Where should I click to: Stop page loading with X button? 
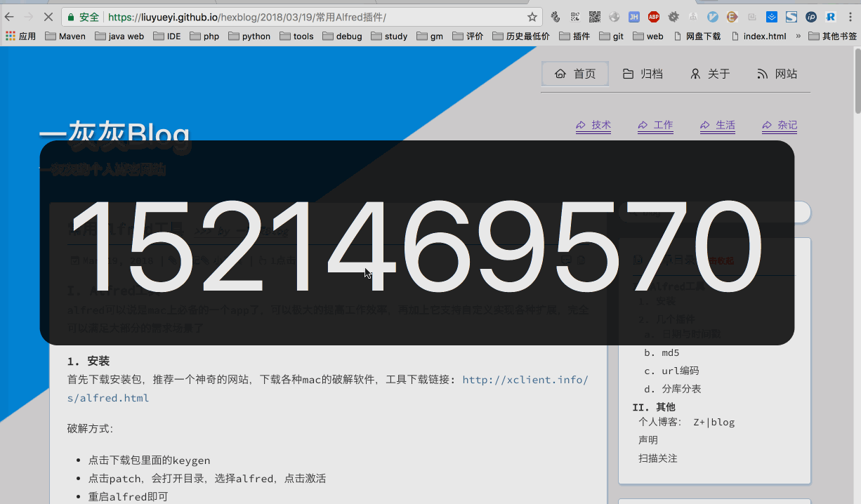click(x=48, y=17)
